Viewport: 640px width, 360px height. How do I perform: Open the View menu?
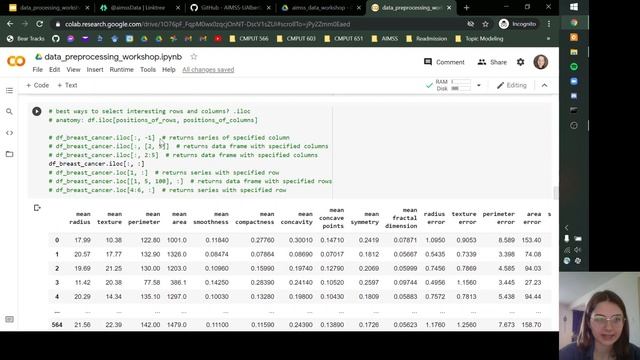pyautogui.click(x=73, y=70)
